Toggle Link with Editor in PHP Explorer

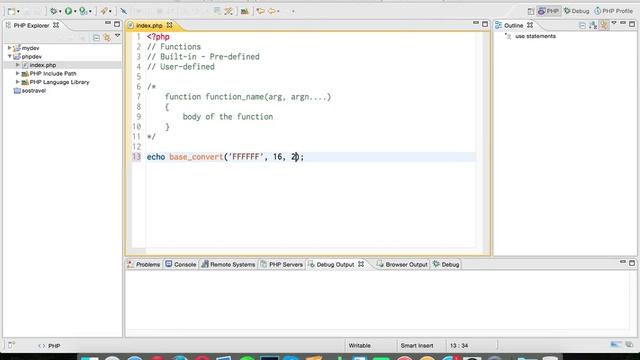(x=107, y=38)
